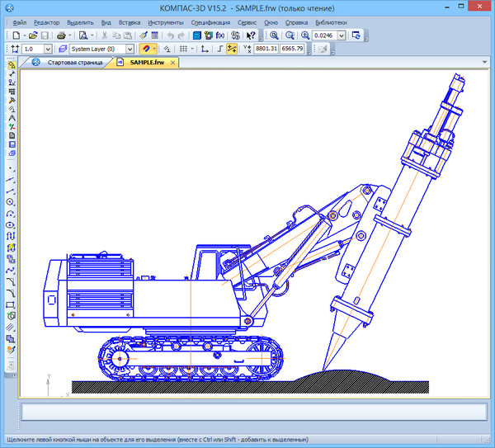Open the Спецификация menu

point(210,22)
